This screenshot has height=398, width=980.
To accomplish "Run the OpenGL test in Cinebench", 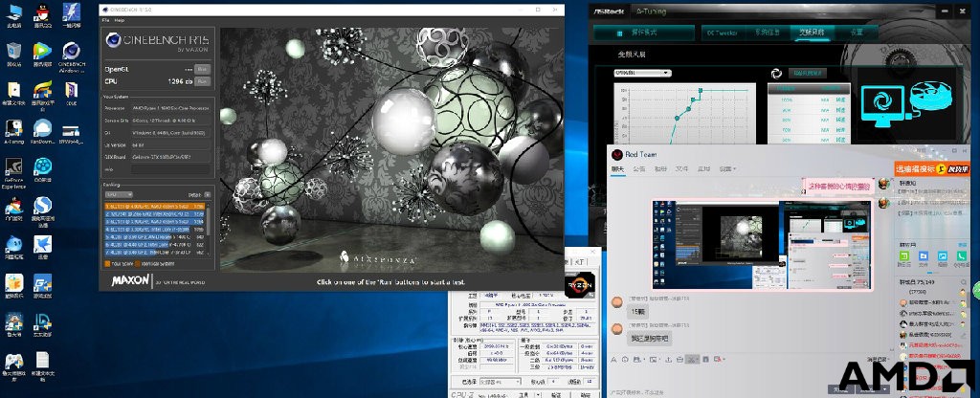I will click(202, 69).
